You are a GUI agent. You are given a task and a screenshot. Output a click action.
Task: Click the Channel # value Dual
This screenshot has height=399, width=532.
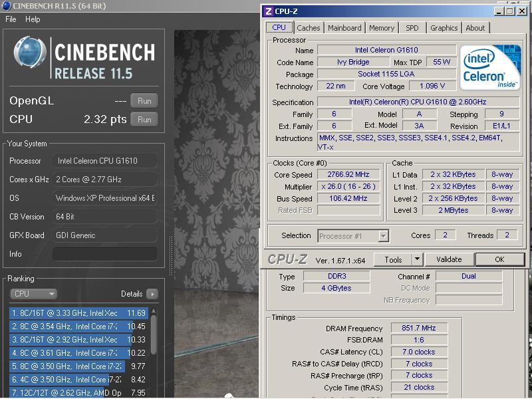pos(469,276)
